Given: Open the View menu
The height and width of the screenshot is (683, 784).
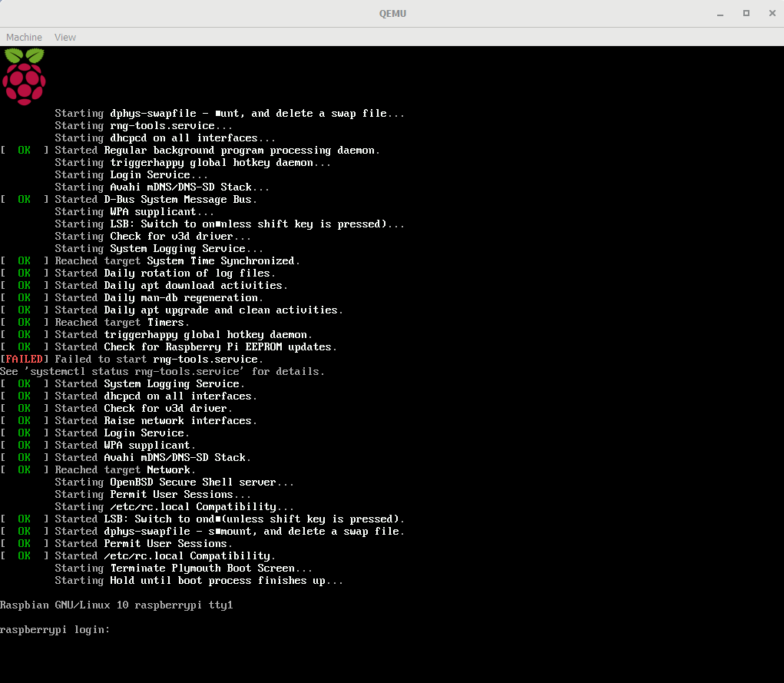Looking at the screenshot, I should tap(65, 37).
